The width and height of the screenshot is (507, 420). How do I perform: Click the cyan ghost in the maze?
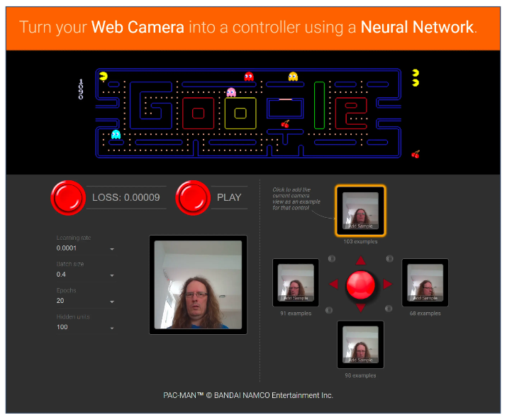tap(116, 134)
